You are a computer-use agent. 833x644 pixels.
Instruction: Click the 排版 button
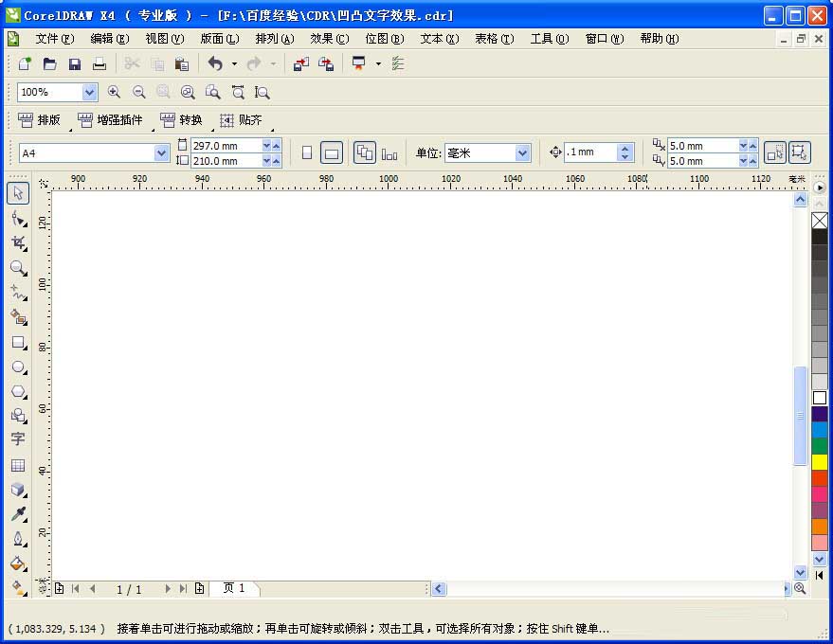(x=39, y=120)
